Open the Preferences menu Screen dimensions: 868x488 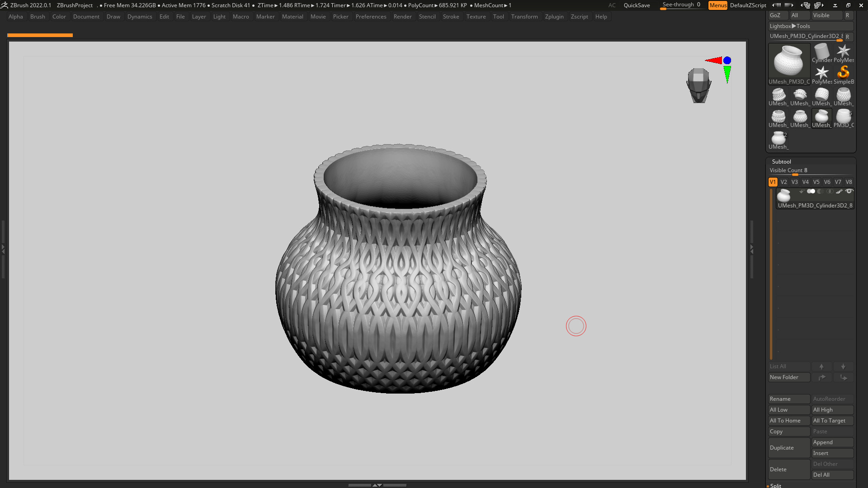(x=371, y=17)
